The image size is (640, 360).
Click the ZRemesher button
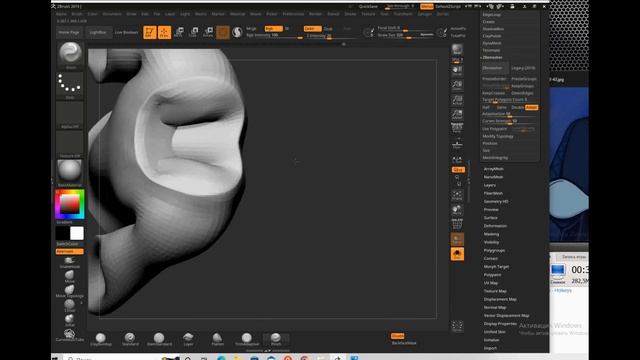pyautogui.click(x=495, y=68)
